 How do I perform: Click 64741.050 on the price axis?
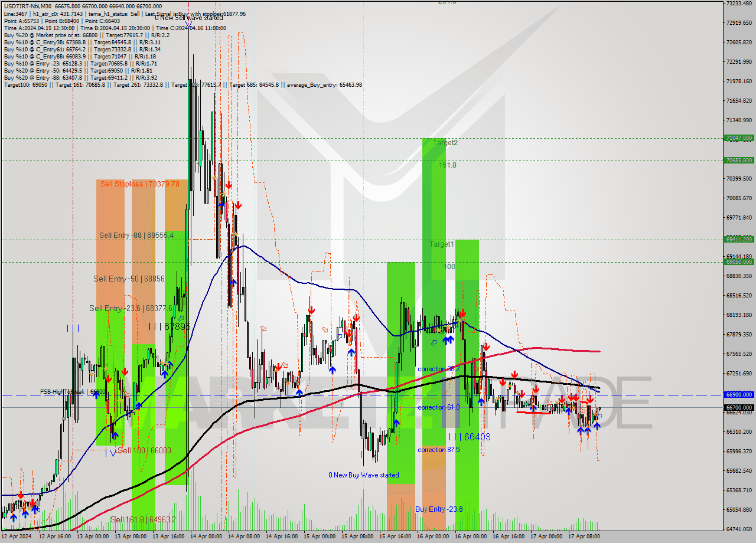pyautogui.click(x=739, y=529)
